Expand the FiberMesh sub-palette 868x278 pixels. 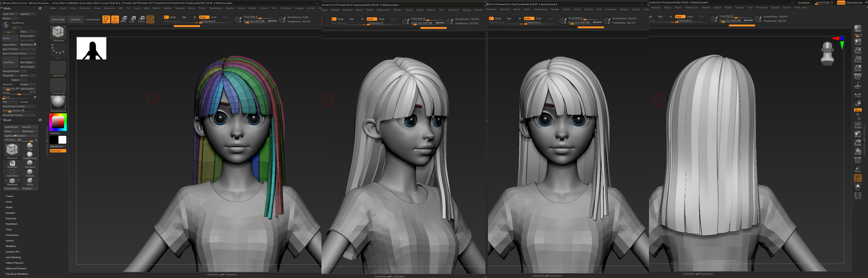point(12,224)
